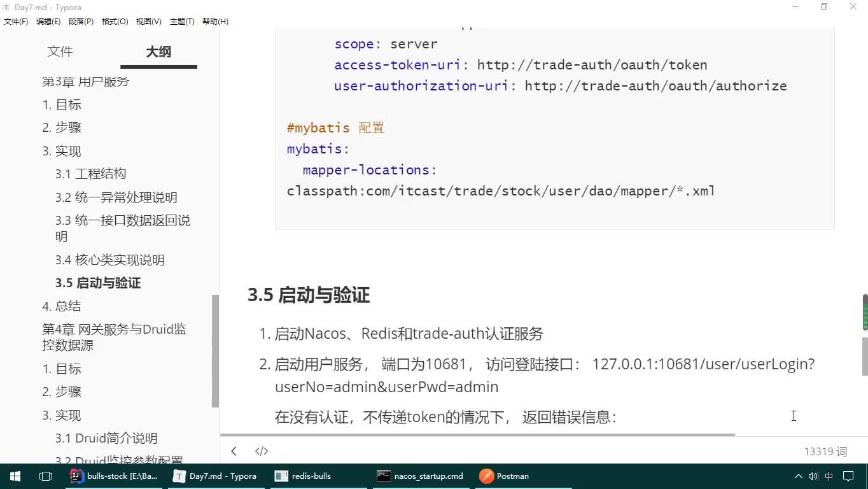Open the notification center icon
Image resolution: width=868 pixels, height=489 pixels.
848,476
